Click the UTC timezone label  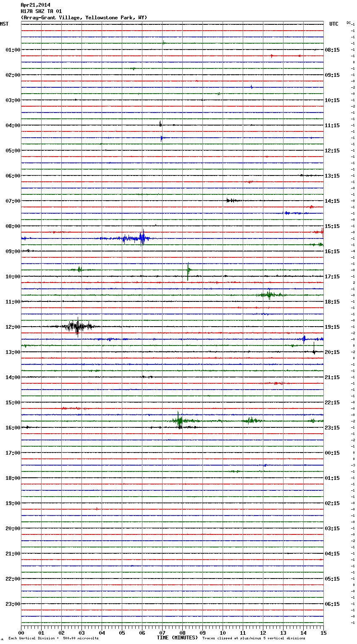pyautogui.click(x=334, y=24)
